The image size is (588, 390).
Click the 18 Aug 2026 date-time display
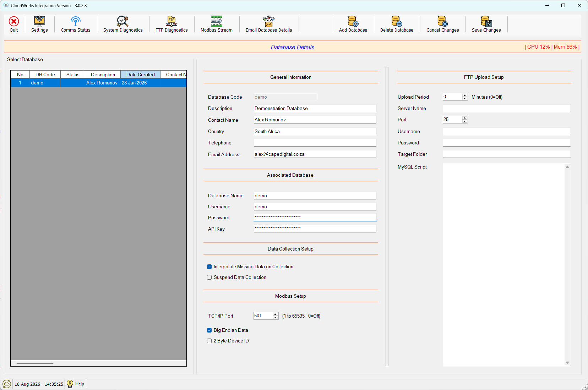click(x=39, y=384)
